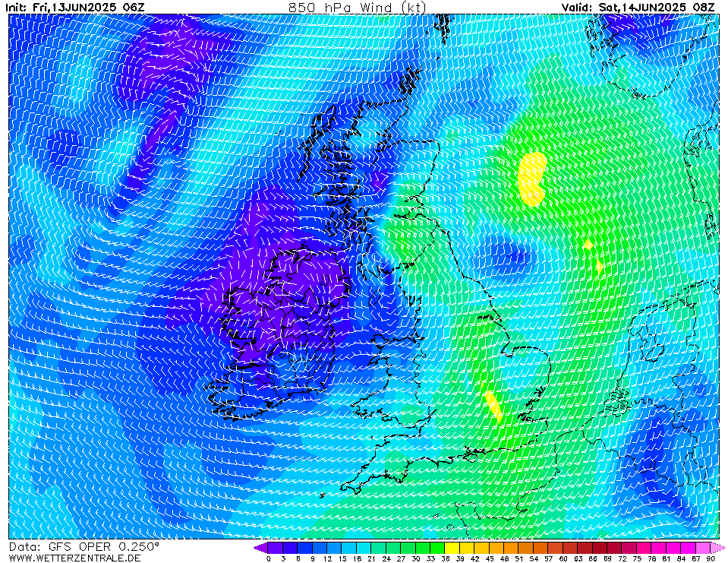Open the WWW.WETTERZENTRALE.DE link

74,558
